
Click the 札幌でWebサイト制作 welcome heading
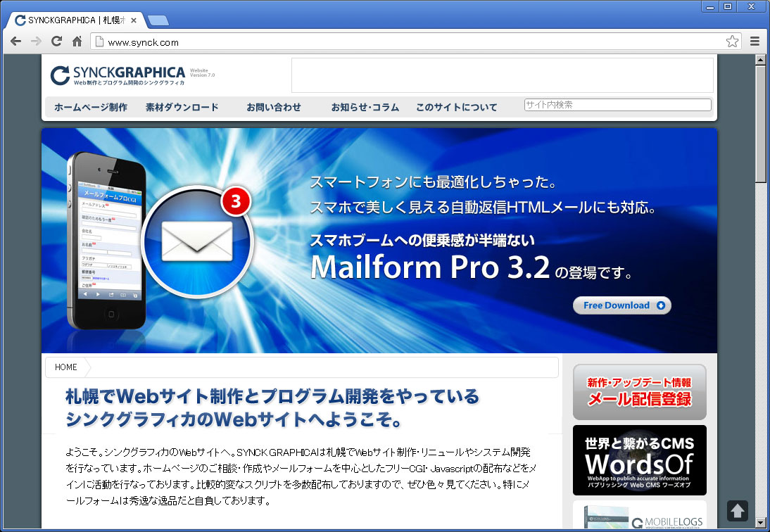tap(272, 408)
